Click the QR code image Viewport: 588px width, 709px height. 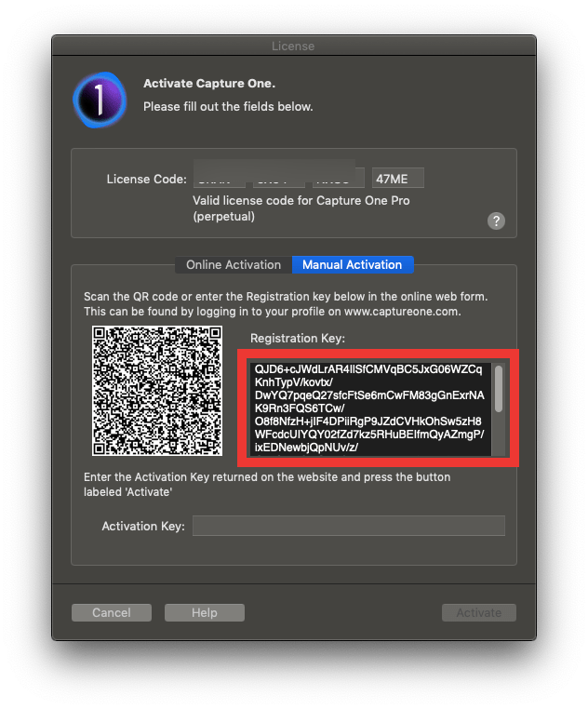[x=157, y=391]
